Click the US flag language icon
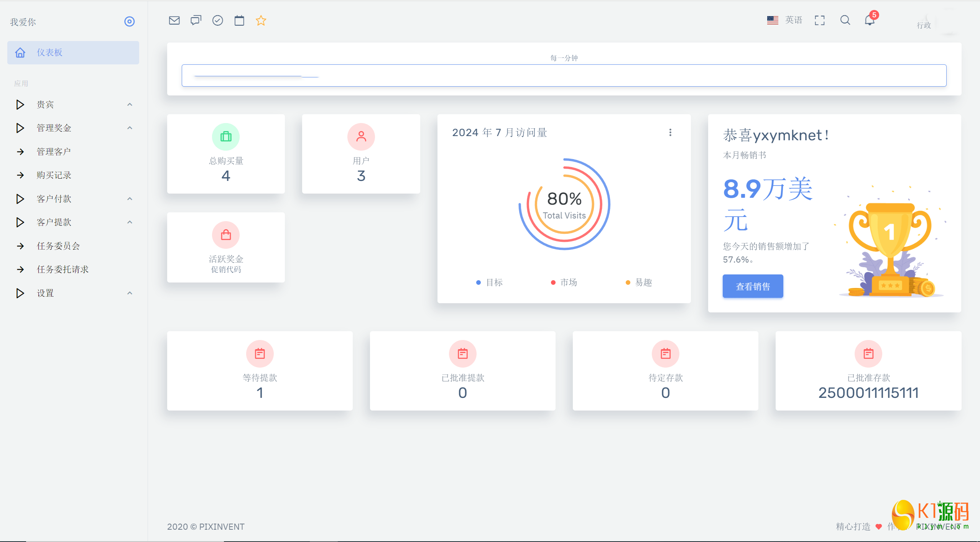This screenshot has width=980, height=542. tap(772, 20)
